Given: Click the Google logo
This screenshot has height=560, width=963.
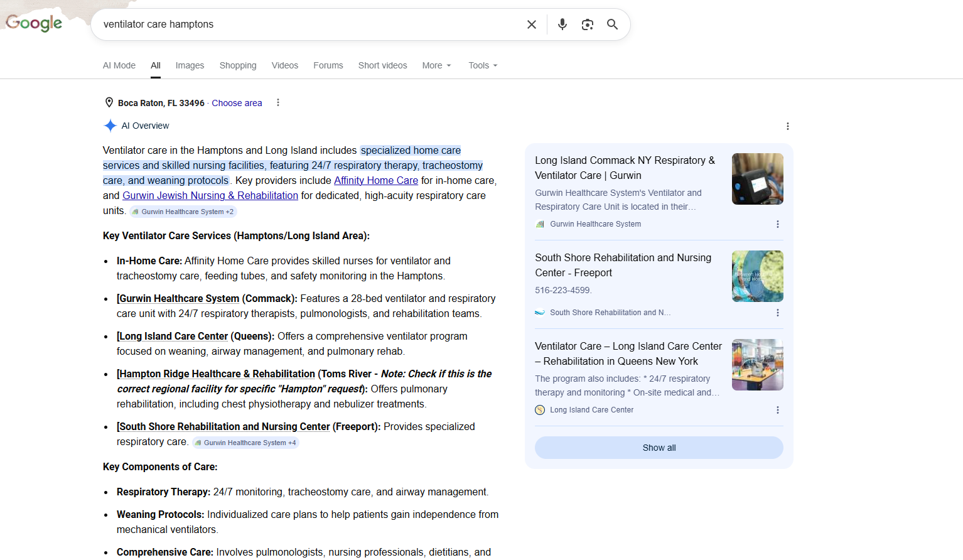Looking at the screenshot, I should coord(33,23).
